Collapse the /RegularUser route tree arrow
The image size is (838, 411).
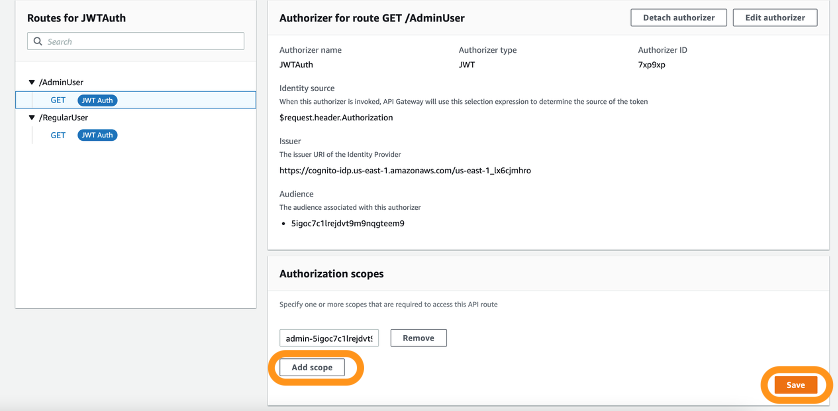[32, 117]
